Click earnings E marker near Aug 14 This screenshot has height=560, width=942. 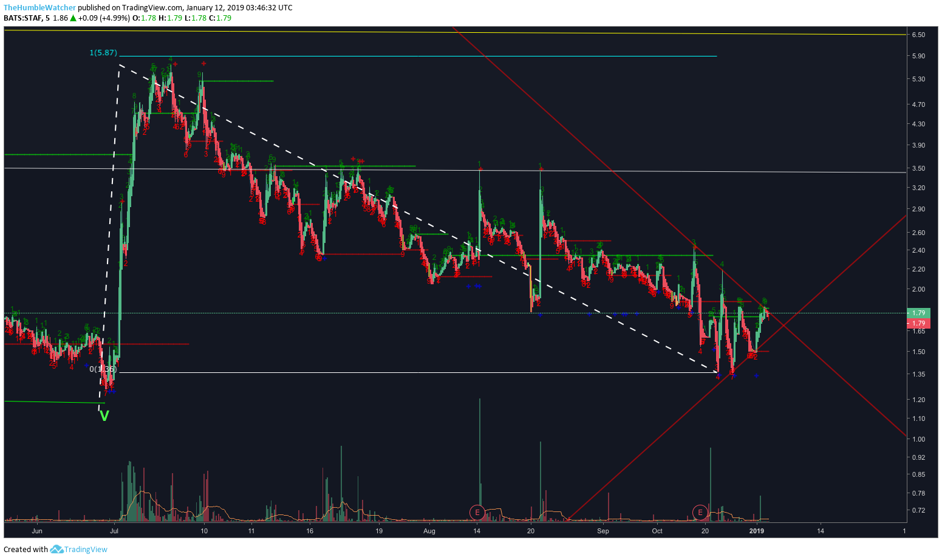(x=477, y=513)
